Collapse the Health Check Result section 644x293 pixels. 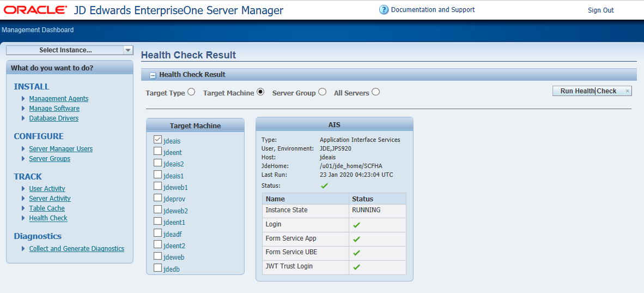(x=153, y=75)
